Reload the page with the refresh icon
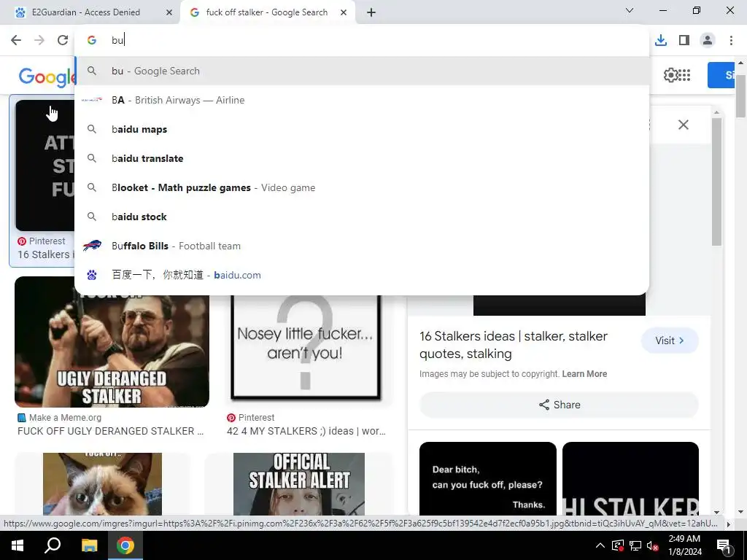Image resolution: width=747 pixels, height=560 pixels. tap(63, 40)
